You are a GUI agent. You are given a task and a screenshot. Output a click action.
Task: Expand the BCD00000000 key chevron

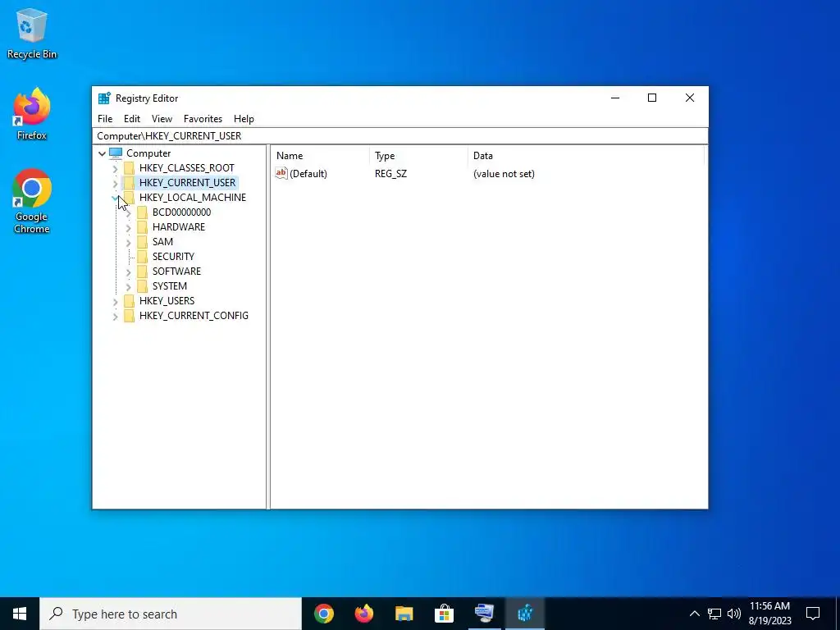[x=129, y=212]
